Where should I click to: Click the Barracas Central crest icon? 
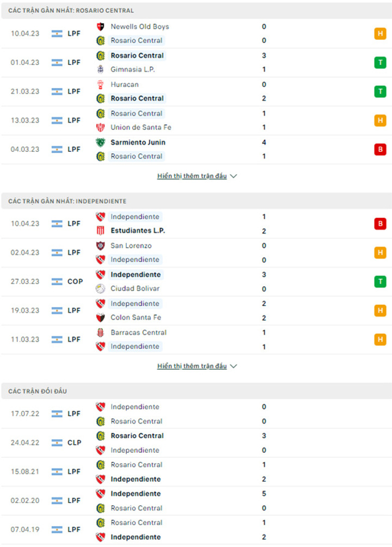(101, 333)
